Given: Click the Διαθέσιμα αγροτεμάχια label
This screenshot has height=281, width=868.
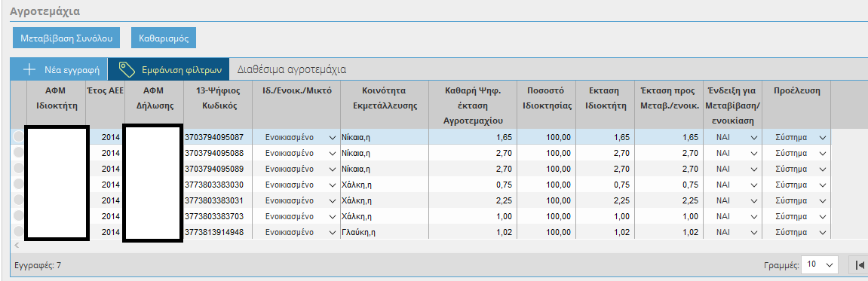Looking at the screenshot, I should coord(292,70).
